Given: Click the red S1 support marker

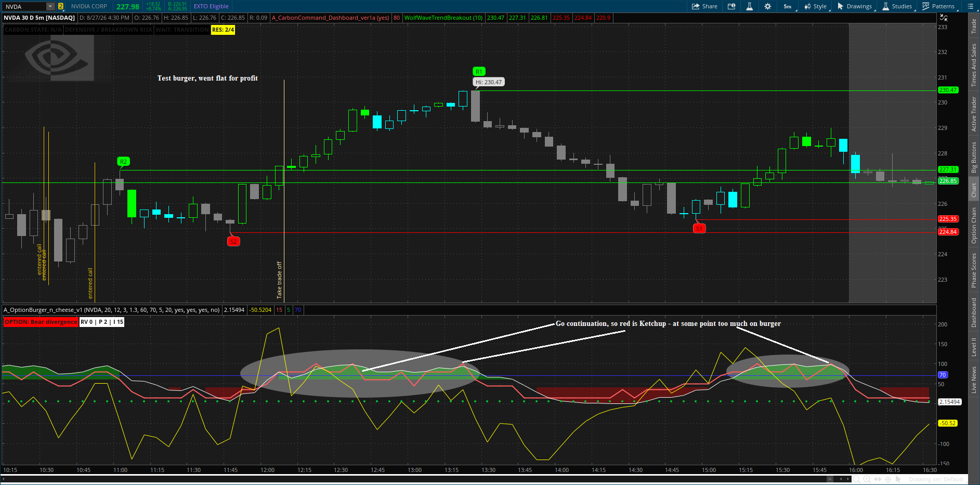Looking at the screenshot, I should click(x=699, y=229).
